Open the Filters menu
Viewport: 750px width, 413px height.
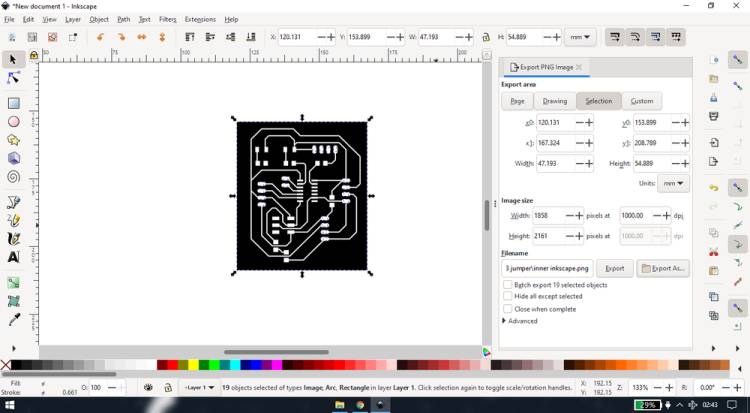167,19
